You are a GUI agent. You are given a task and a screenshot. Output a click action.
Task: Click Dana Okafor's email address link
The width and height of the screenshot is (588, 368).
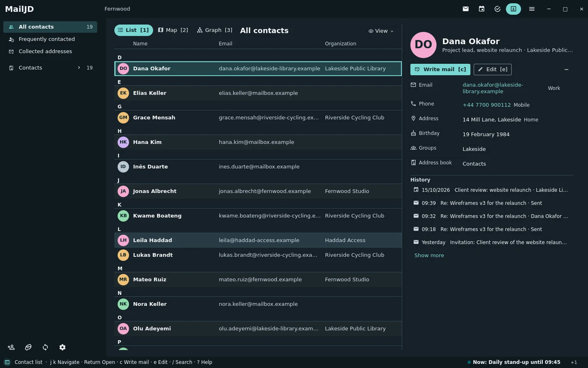493,88
